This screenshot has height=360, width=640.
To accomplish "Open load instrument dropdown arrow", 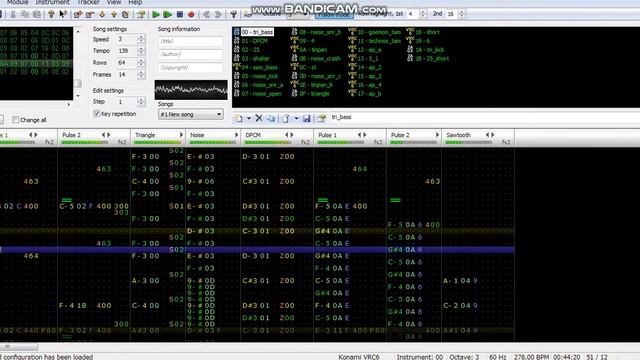I will tap(296, 119).
